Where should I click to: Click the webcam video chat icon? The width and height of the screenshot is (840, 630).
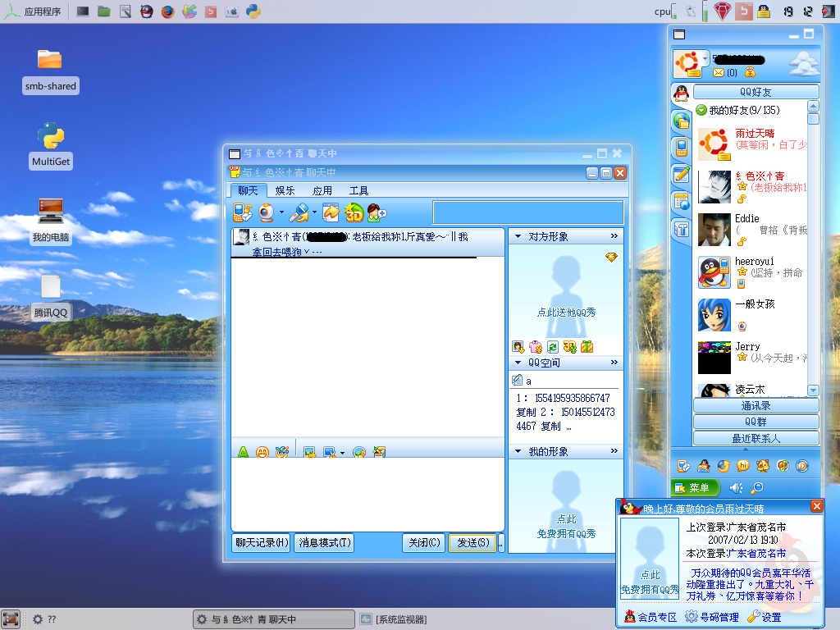coord(267,212)
